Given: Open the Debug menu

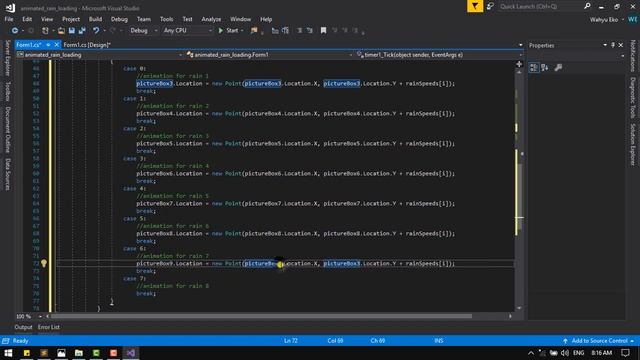Looking at the screenshot, I should coord(119,19).
